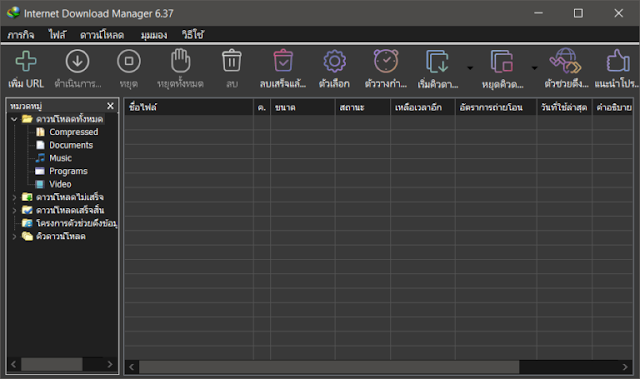This screenshot has height=379, width=640.
Task: Click the category panel scroll left arrow
Action: point(13,364)
